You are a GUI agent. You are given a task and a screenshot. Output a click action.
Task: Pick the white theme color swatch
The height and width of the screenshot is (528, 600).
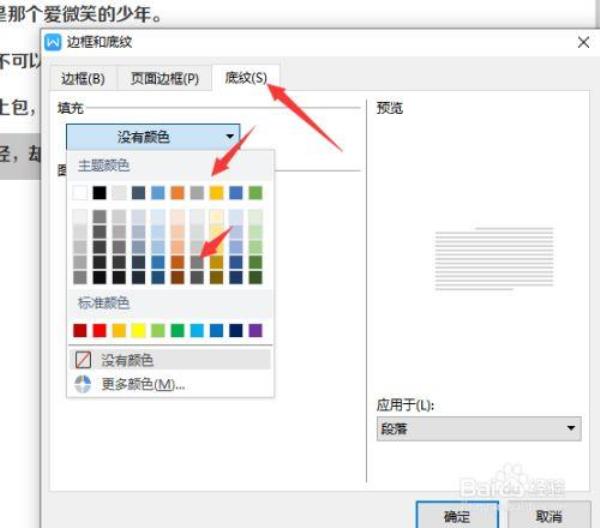80,192
